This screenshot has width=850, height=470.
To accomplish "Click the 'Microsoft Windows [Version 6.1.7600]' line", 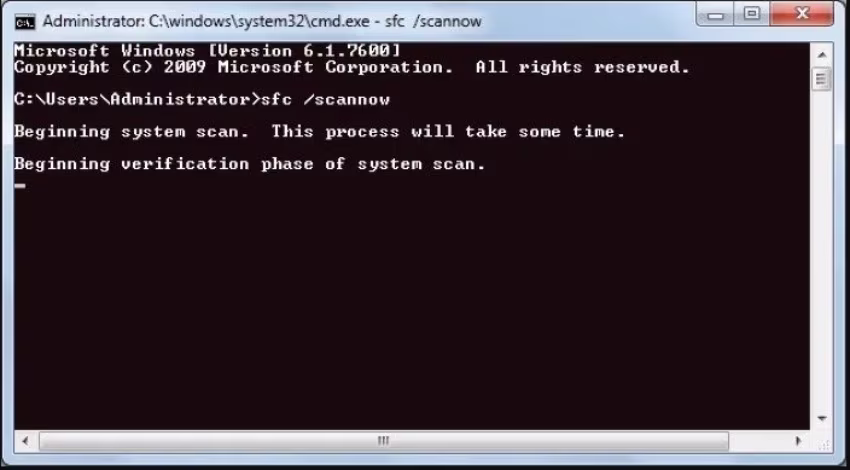I will click(208, 51).
